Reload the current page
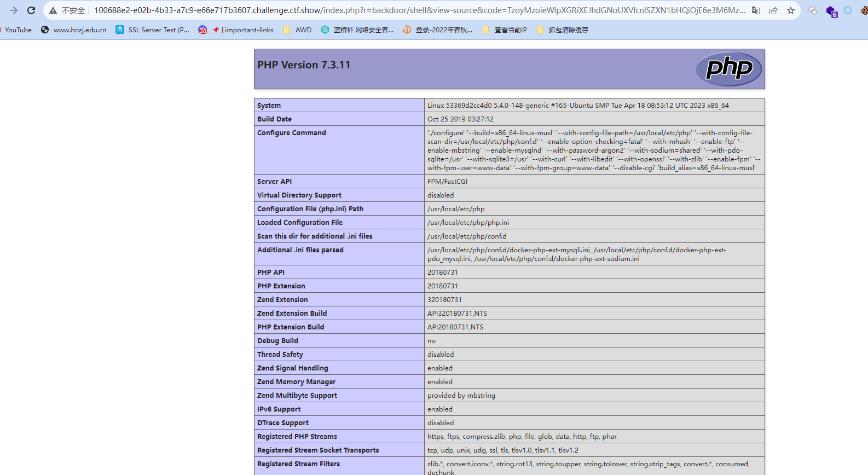Image resolution: width=868 pixels, height=475 pixels. [31, 10]
